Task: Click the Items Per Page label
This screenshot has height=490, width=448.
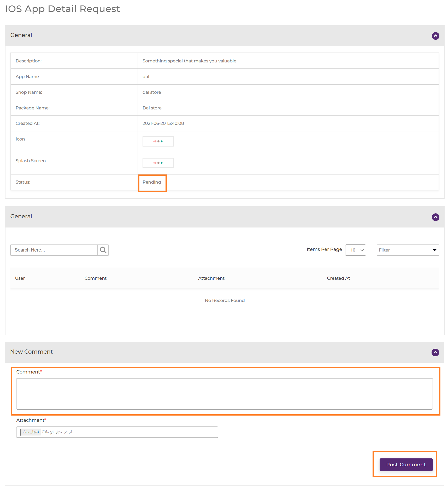Action: (x=324, y=249)
